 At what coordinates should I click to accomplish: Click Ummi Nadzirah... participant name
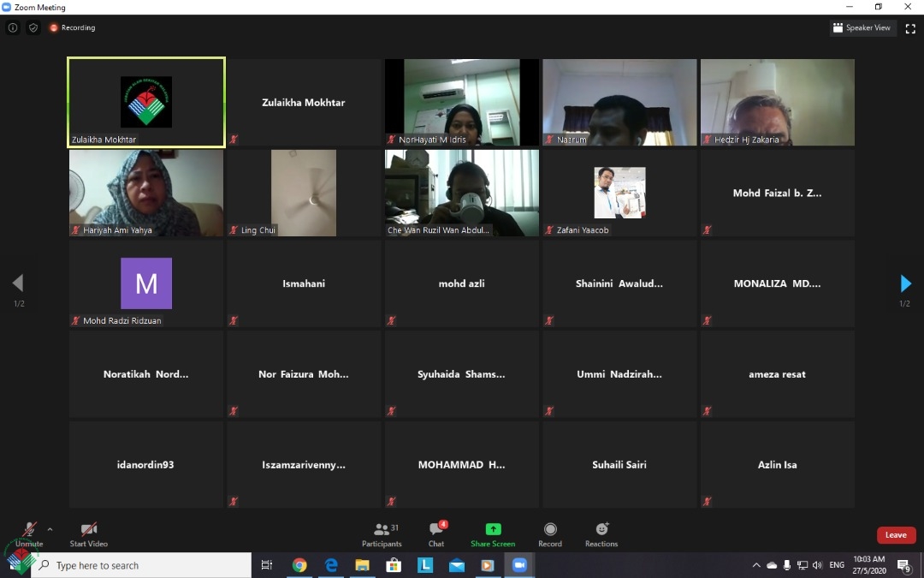619,374
